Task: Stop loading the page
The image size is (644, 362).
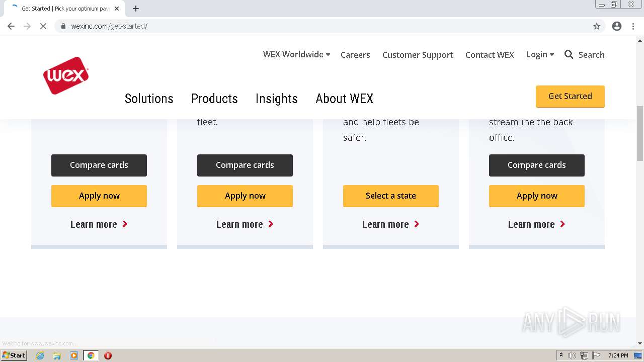Action: point(43,26)
